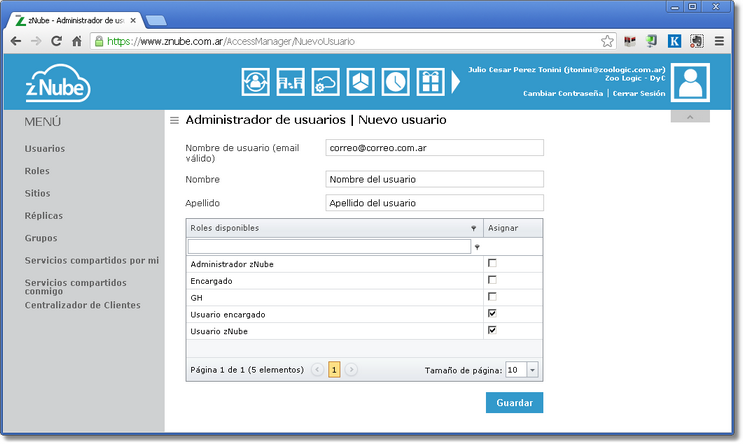
Task: Expand header arrow next to gift icon
Action: point(457,82)
